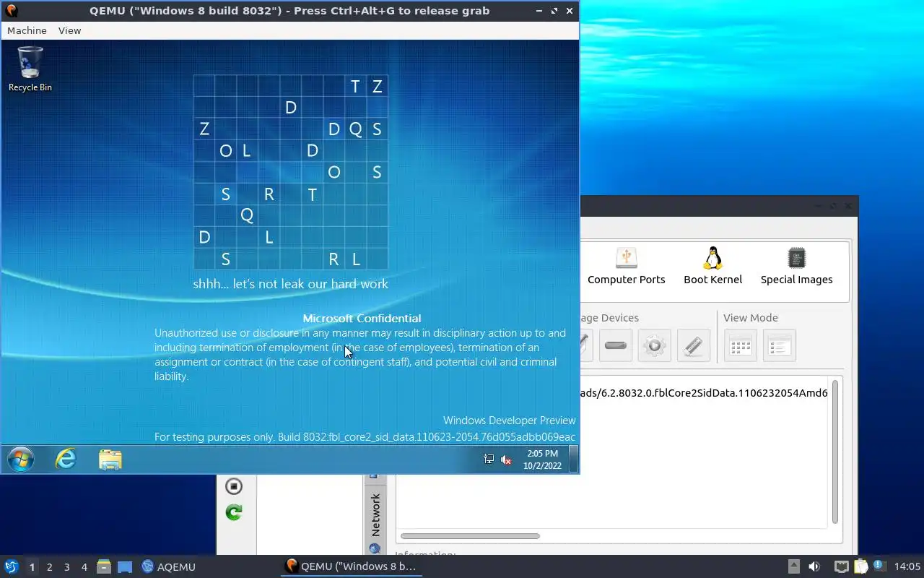Click the stop VM button in AQEMU
Image resolution: width=924 pixels, height=578 pixels.
(234, 486)
